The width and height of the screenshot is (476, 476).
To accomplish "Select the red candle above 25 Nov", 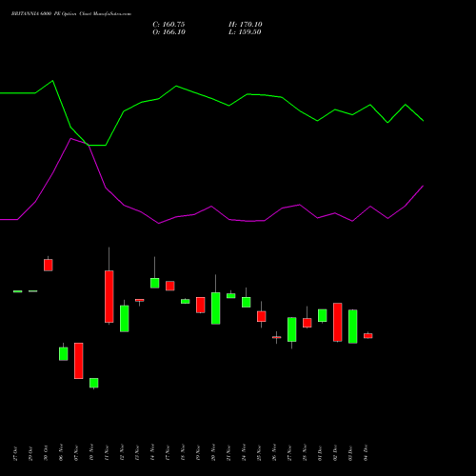I will pyautogui.click(x=262, y=316).
